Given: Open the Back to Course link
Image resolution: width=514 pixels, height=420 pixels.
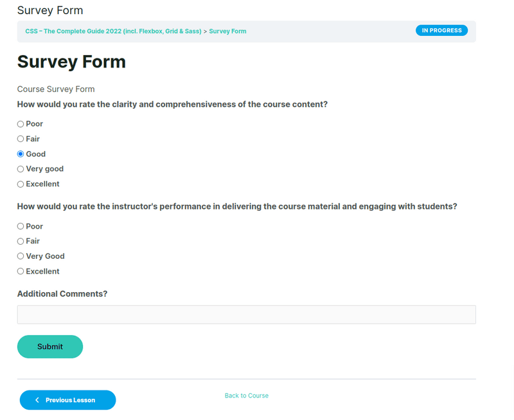Looking at the screenshot, I should (x=246, y=396).
